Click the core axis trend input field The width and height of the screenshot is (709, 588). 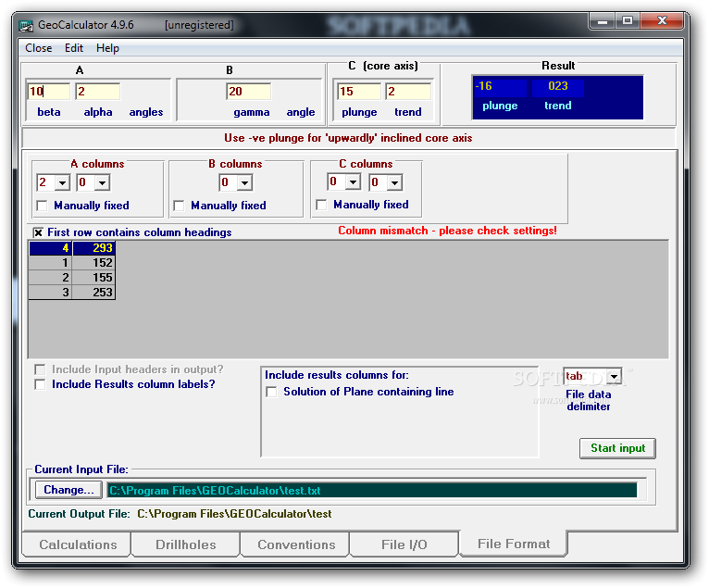(x=408, y=92)
